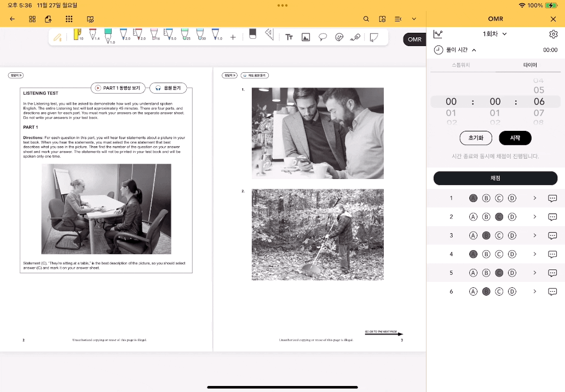Select the lasso selection tool
The image size is (565, 392).
point(322,37)
